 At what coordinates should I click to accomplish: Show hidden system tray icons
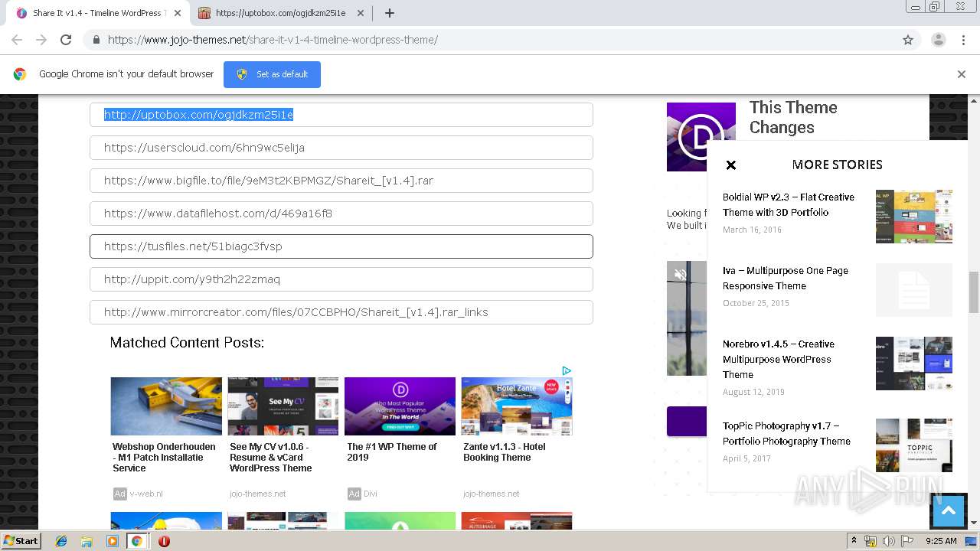pyautogui.click(x=854, y=540)
